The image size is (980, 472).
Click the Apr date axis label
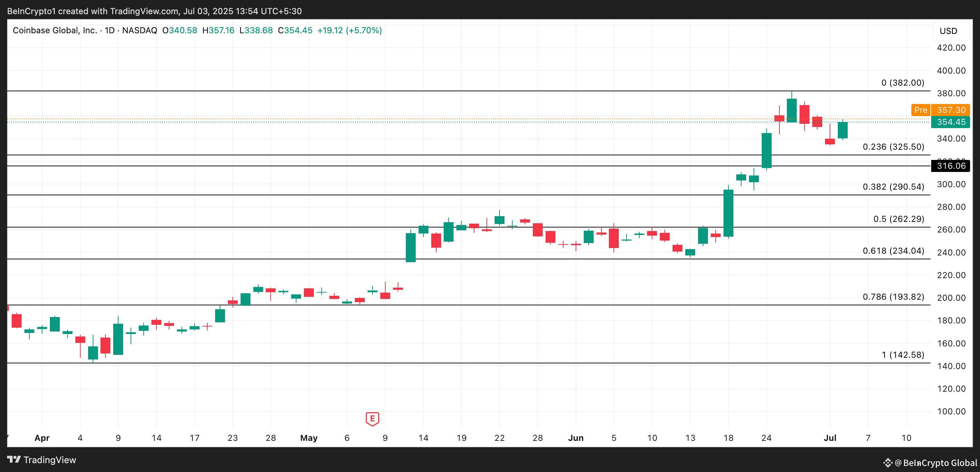[x=42, y=438]
